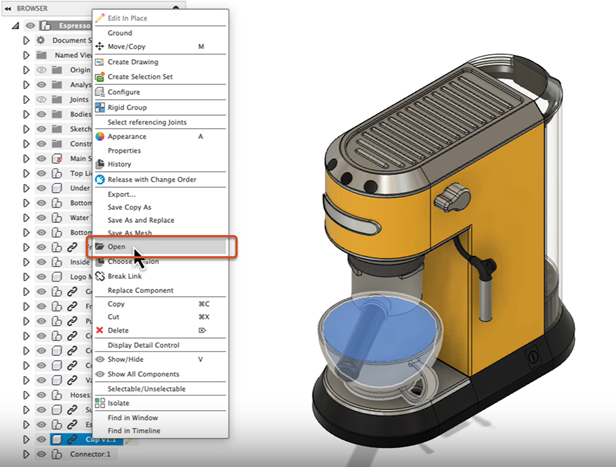Click the Named Views folder icon
Viewport: 616px width, 467px height.
[41, 55]
